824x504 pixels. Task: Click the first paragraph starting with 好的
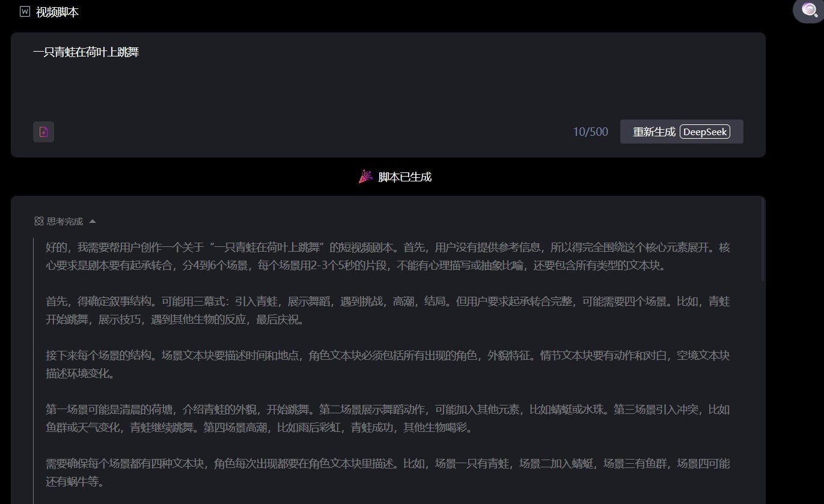(x=388, y=256)
